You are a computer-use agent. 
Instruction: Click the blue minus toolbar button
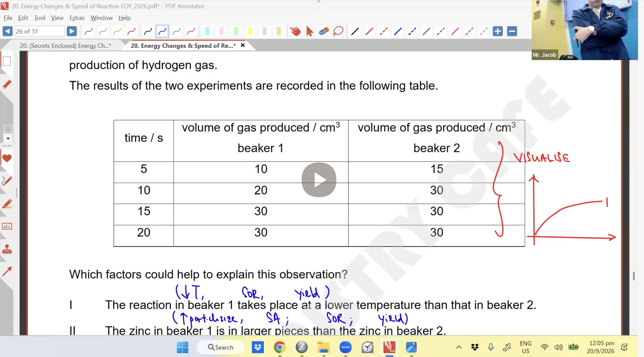tap(512, 31)
